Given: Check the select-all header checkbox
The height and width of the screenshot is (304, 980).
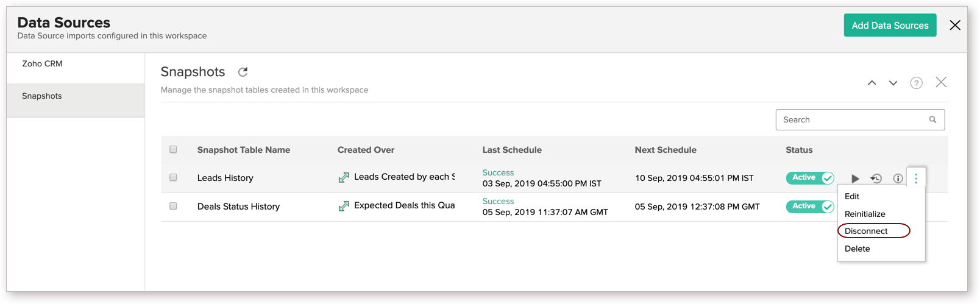Looking at the screenshot, I should click(174, 149).
